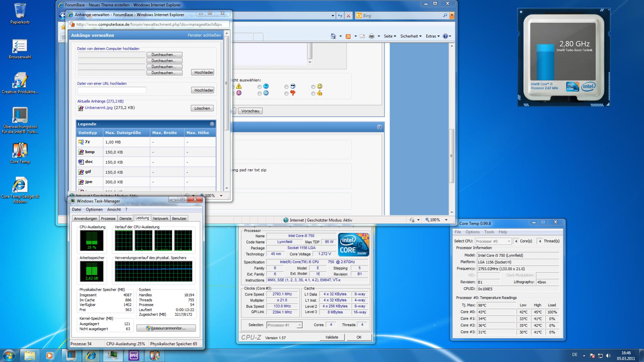644x362 pixels.
Task: Switch to the Prozesse tab
Action: 108,218
